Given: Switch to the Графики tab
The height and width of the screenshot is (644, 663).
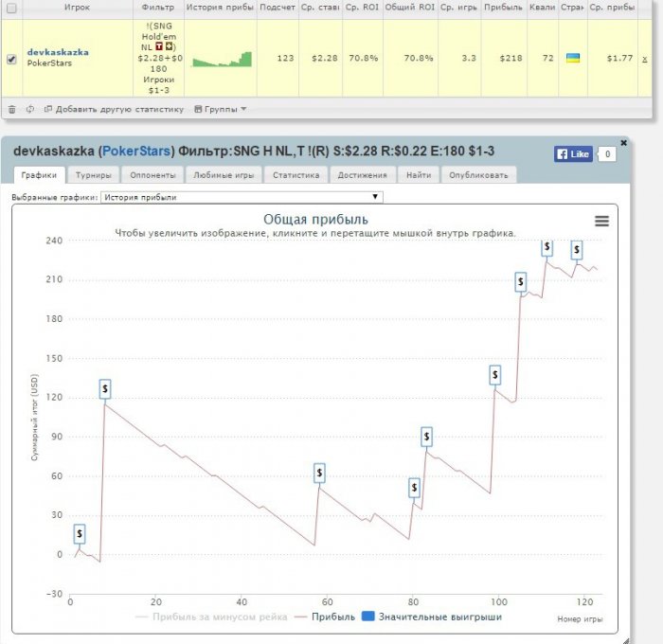Looking at the screenshot, I should (x=40, y=175).
